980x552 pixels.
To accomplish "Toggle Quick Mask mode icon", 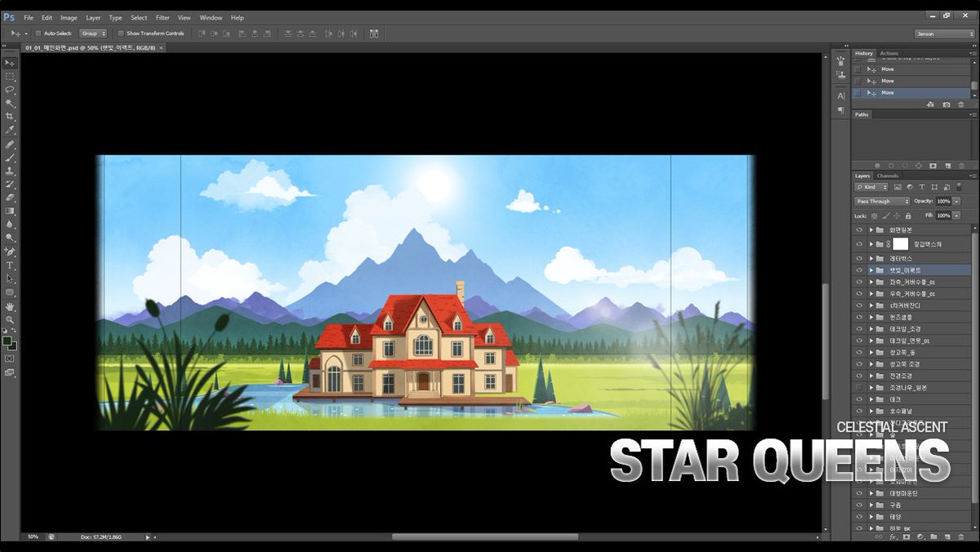I will 10,358.
